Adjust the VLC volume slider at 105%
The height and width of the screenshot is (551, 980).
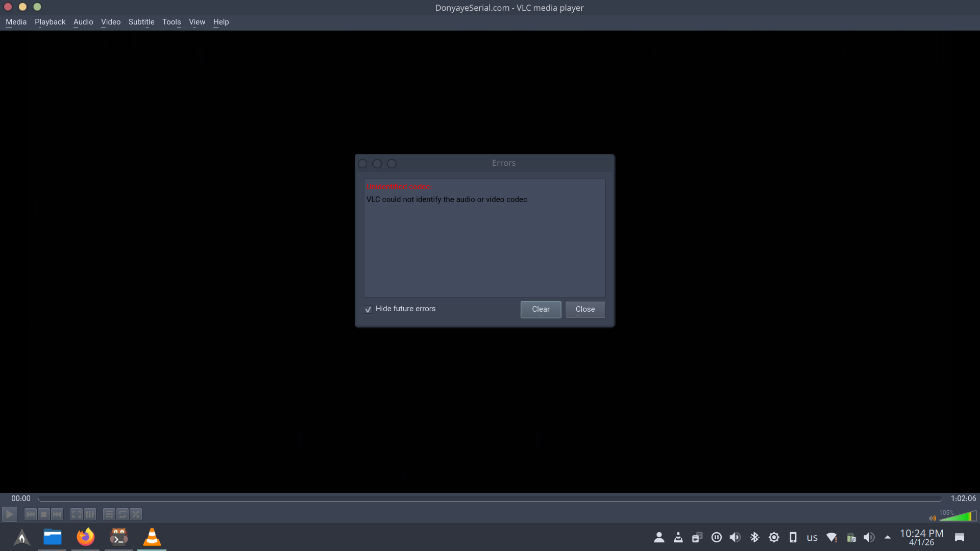pyautogui.click(x=958, y=516)
